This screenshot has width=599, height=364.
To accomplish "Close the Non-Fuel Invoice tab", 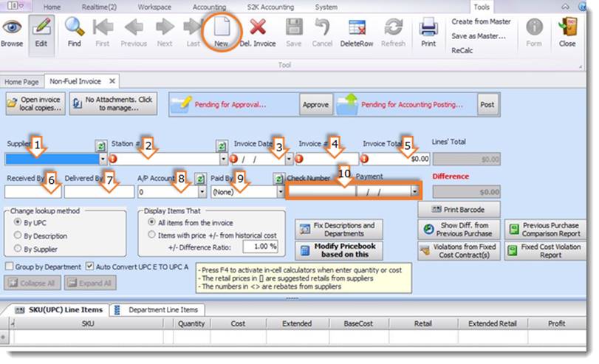I will [x=112, y=81].
